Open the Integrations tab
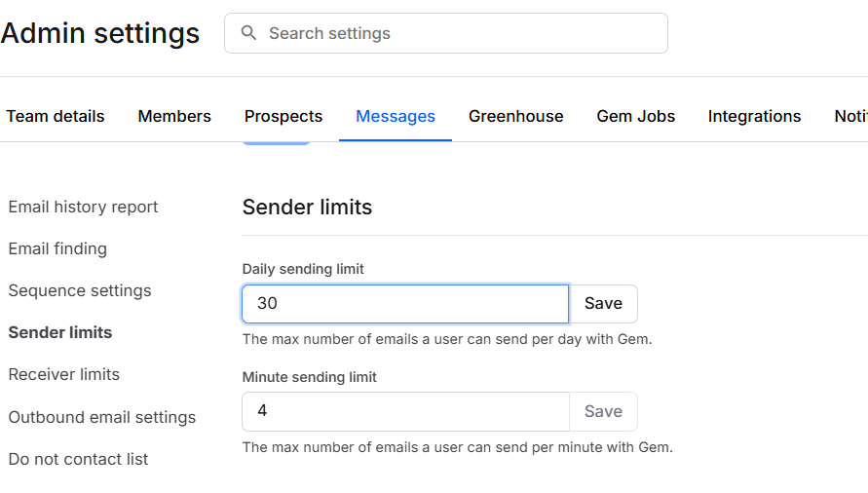This screenshot has height=493, width=868. pyautogui.click(x=755, y=116)
